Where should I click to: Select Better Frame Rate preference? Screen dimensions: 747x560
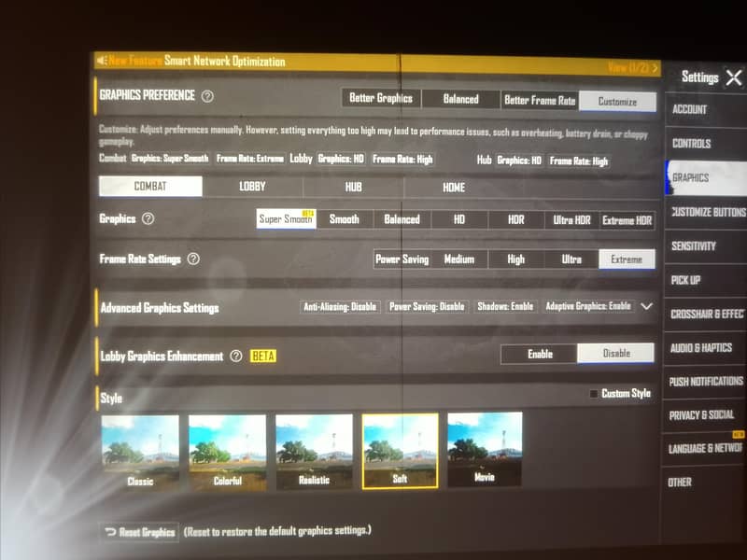point(540,100)
